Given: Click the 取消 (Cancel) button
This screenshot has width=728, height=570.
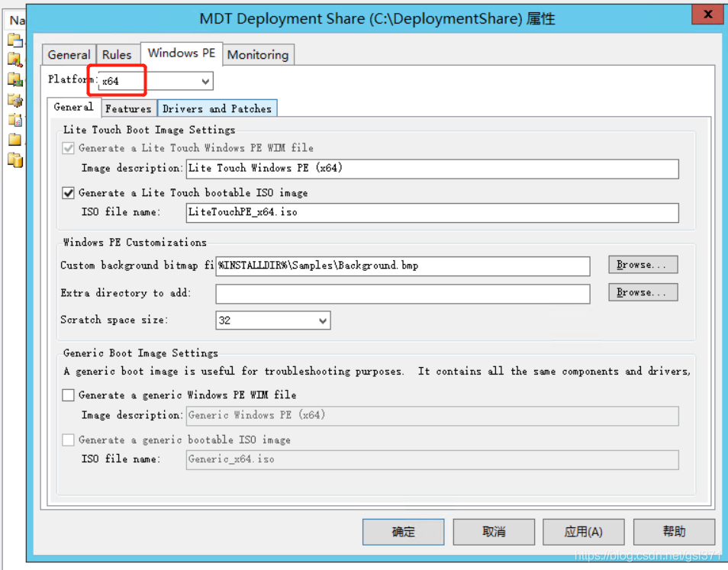Looking at the screenshot, I should click(494, 532).
